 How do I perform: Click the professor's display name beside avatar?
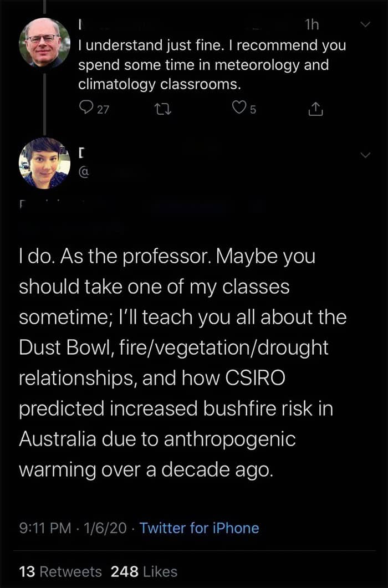(82, 151)
